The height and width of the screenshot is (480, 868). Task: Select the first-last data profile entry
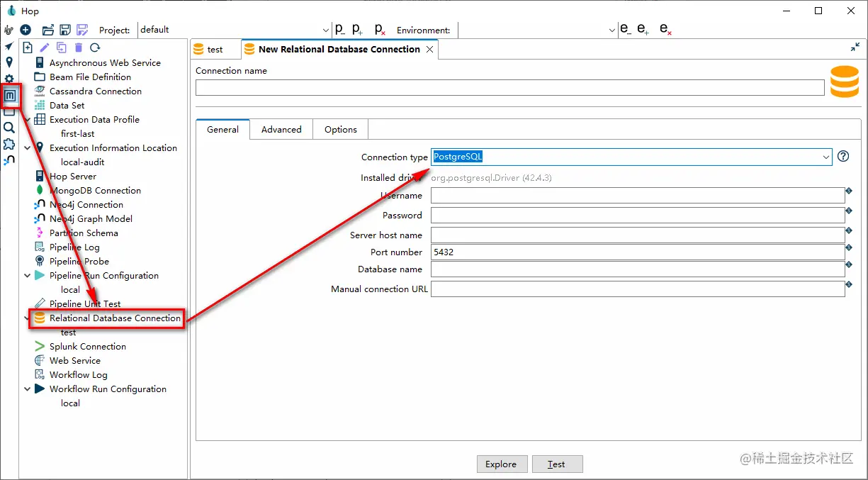point(77,134)
